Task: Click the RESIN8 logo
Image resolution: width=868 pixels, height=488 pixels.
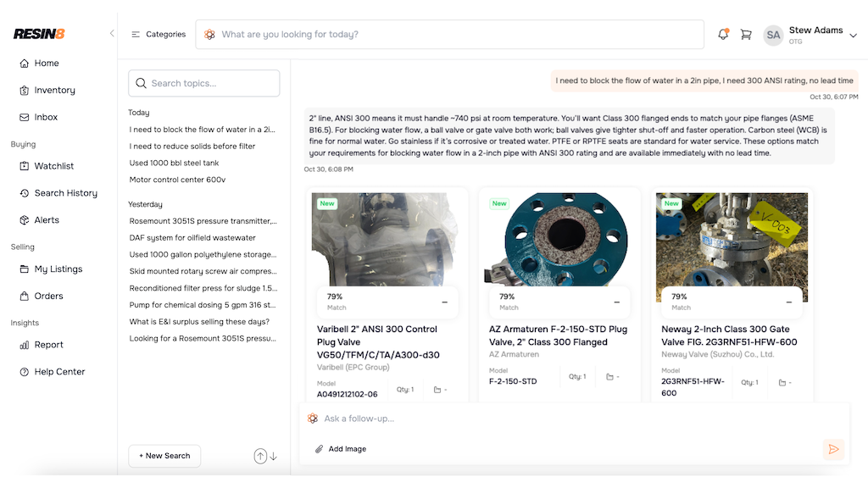Action: point(39,34)
